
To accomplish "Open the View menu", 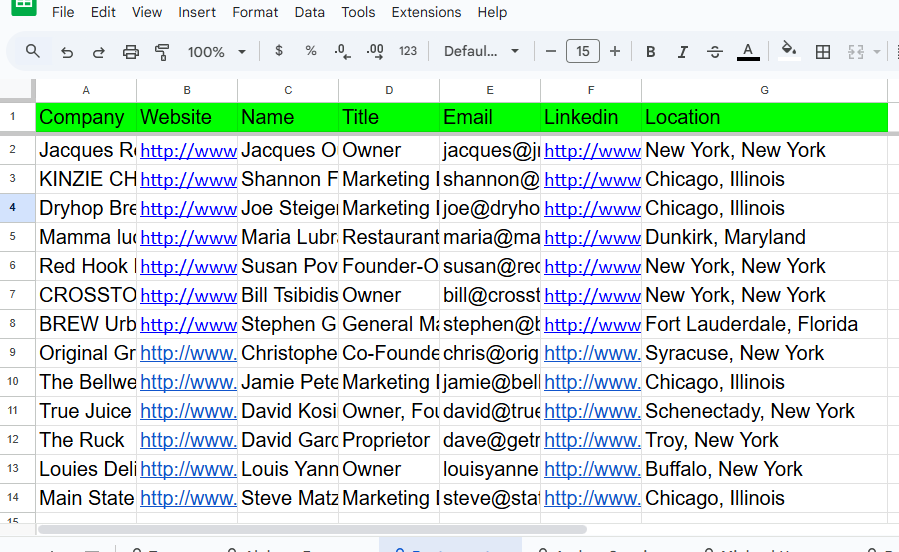I will (147, 12).
